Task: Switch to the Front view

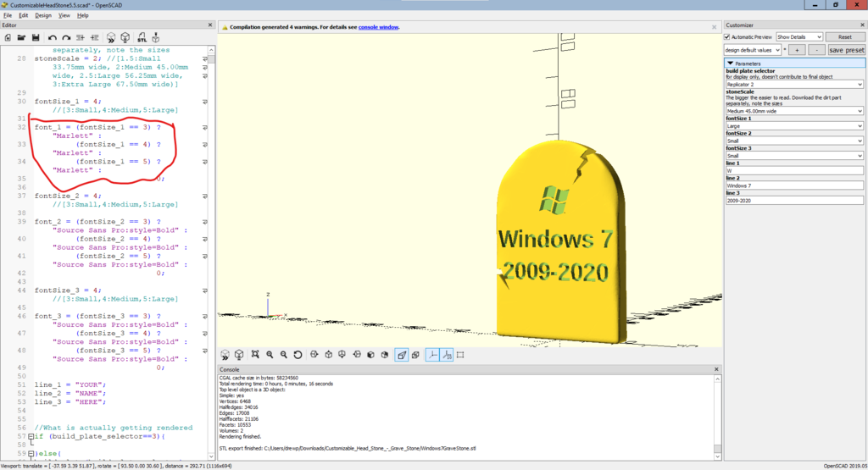Action: [x=370, y=355]
